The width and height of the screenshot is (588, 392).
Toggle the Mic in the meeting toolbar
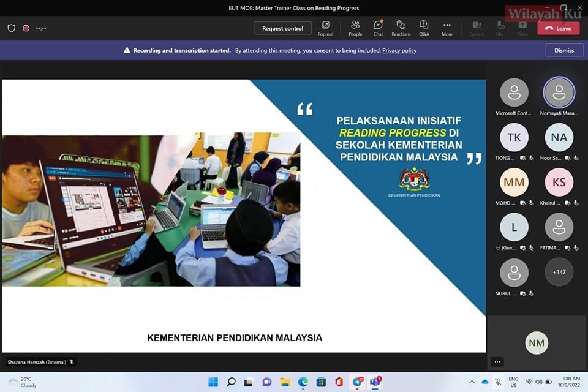tap(500, 29)
